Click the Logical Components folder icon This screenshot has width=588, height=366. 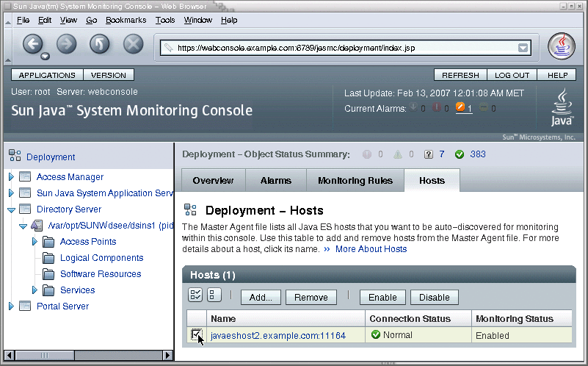click(48, 258)
